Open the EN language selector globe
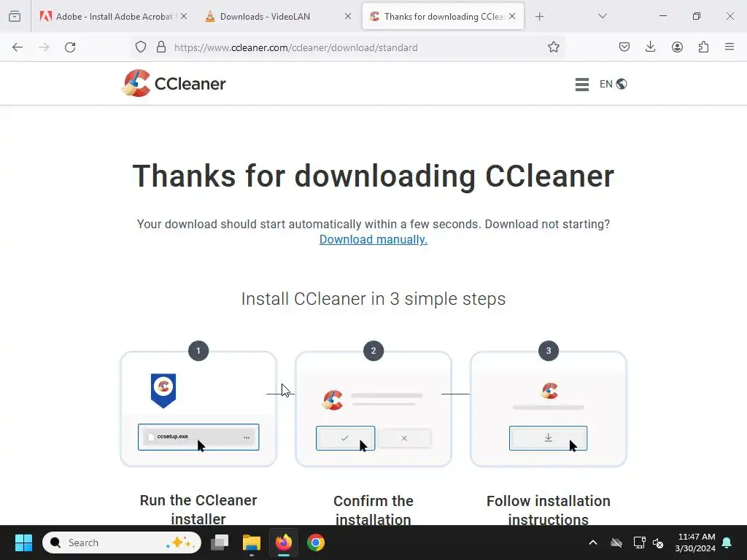Screen dimensions: 747x560 pos(613,84)
